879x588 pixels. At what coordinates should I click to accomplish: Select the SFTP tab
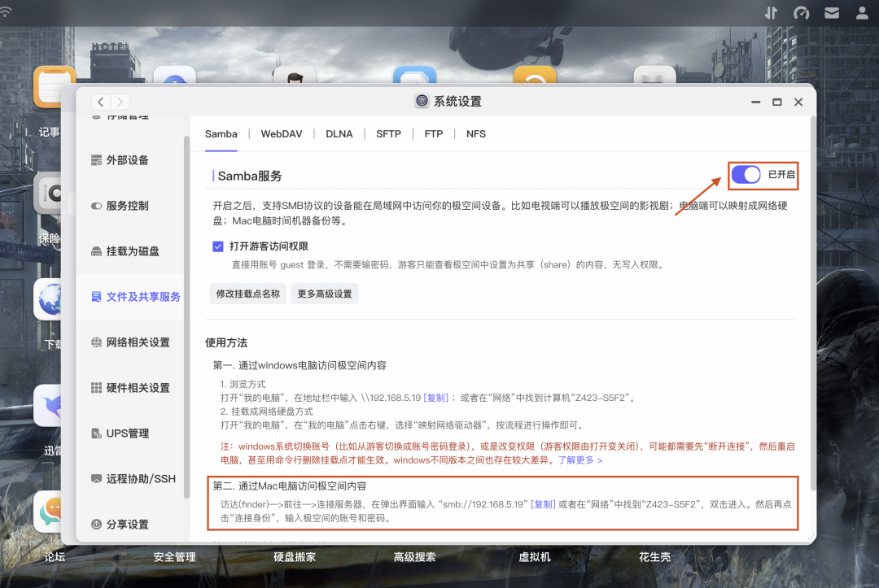(388, 134)
